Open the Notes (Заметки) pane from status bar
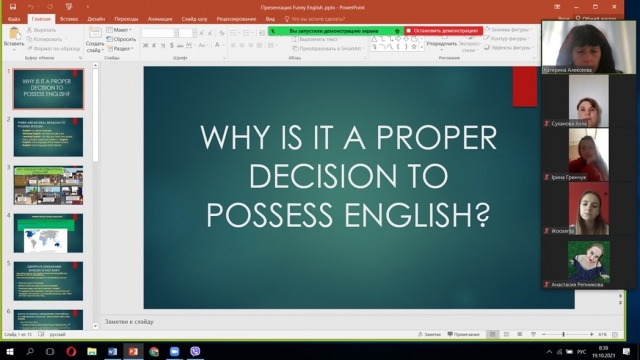This screenshot has height=360, width=640. (429, 334)
